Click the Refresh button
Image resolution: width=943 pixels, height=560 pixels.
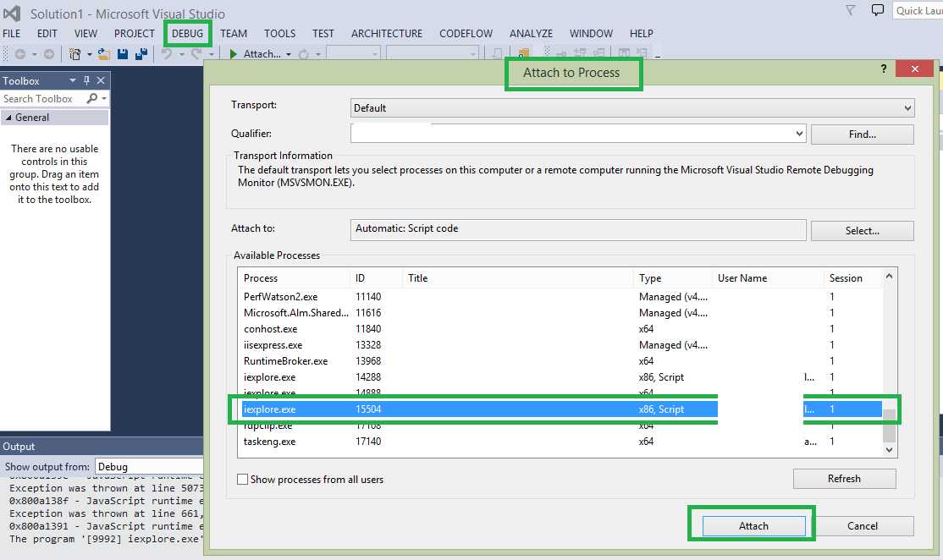pos(844,479)
